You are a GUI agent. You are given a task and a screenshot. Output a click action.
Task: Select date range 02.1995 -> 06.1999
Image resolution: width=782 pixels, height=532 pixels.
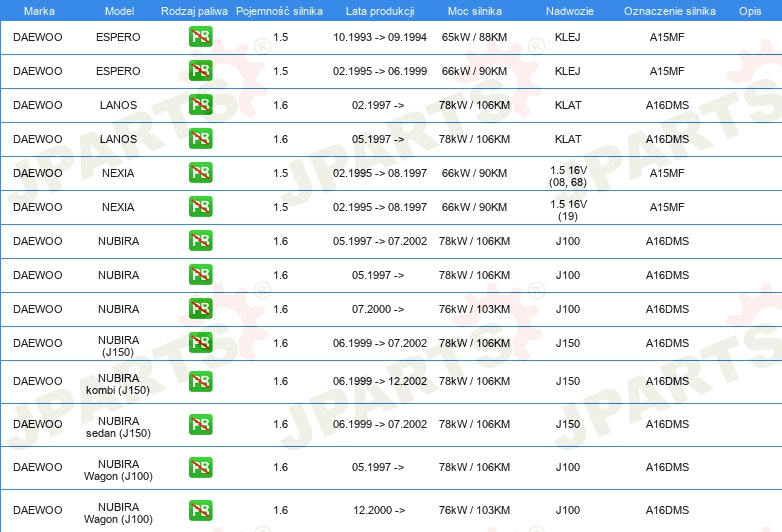pos(380,71)
